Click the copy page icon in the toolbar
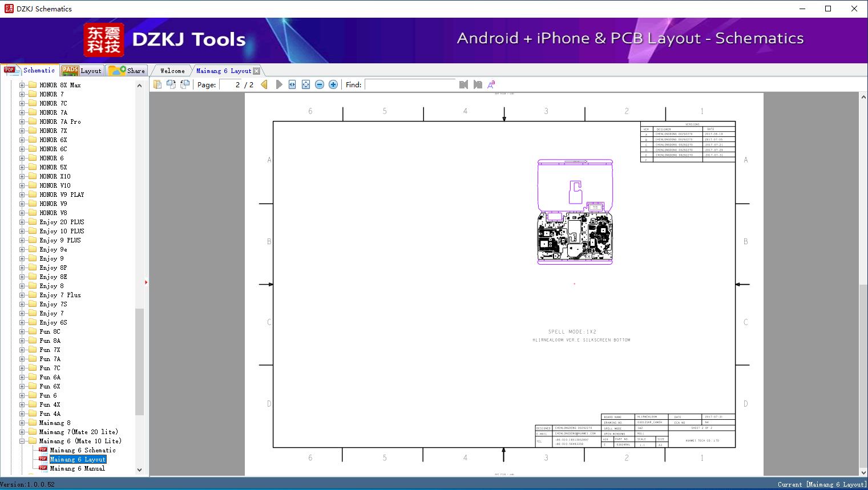This screenshot has height=490, width=868. coord(157,84)
